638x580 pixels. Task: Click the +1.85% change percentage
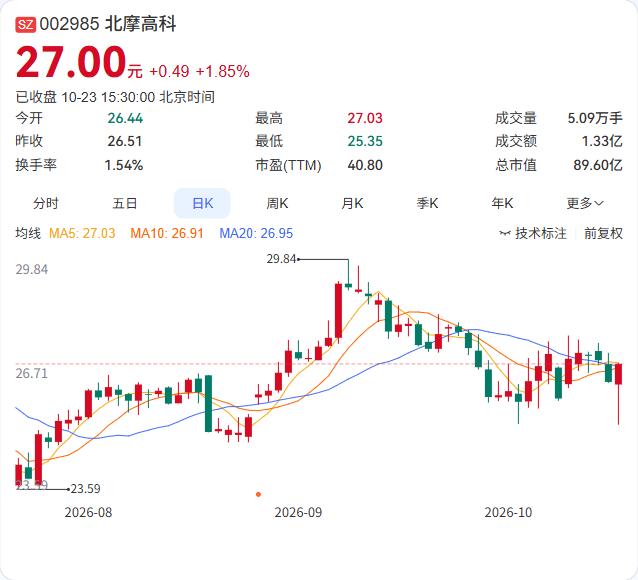click(x=223, y=72)
